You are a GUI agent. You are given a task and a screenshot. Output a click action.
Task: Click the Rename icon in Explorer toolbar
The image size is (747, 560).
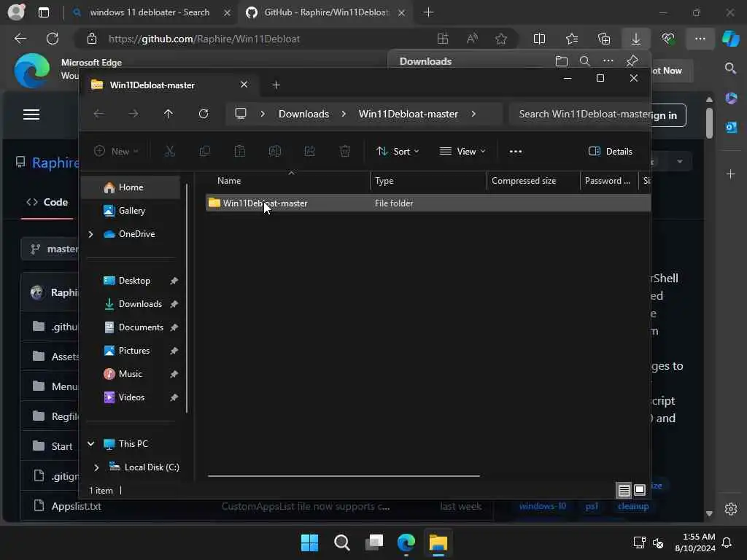[x=275, y=152]
